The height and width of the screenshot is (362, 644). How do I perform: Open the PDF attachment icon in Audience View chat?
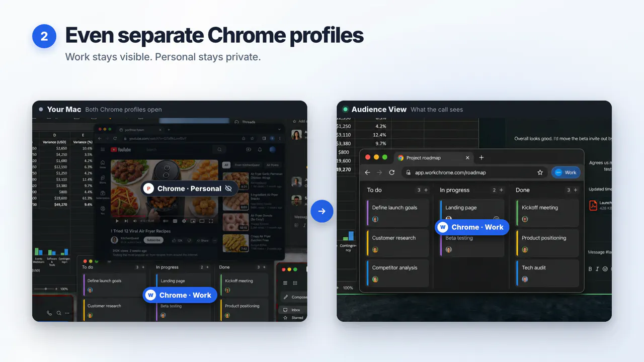point(593,205)
